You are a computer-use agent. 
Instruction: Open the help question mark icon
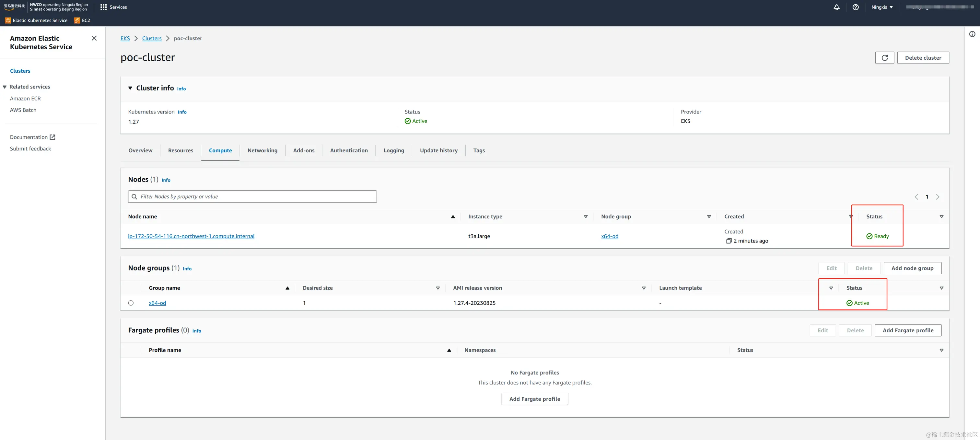(856, 7)
